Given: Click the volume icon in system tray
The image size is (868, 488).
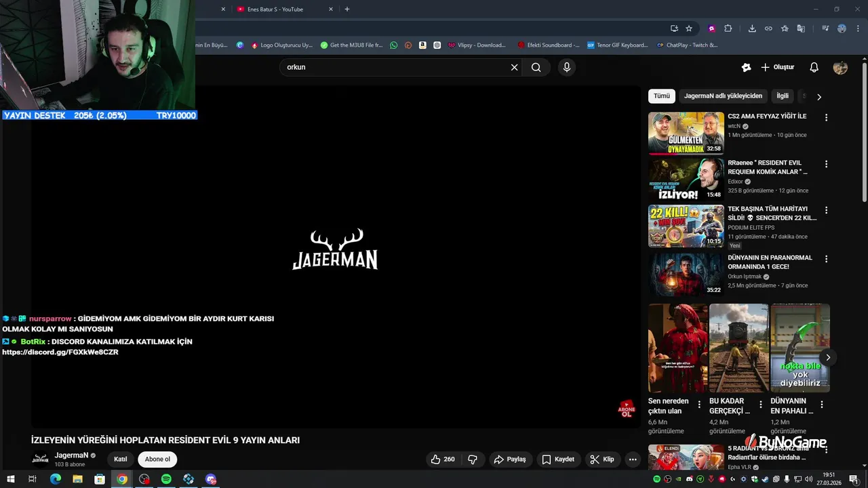Looking at the screenshot, I should (809, 479).
